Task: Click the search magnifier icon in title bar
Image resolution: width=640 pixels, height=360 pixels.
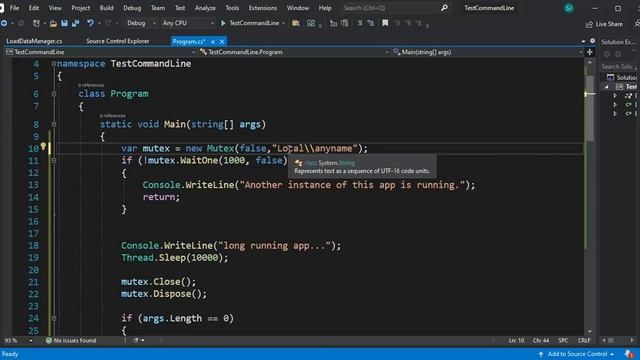Action: (x=444, y=8)
